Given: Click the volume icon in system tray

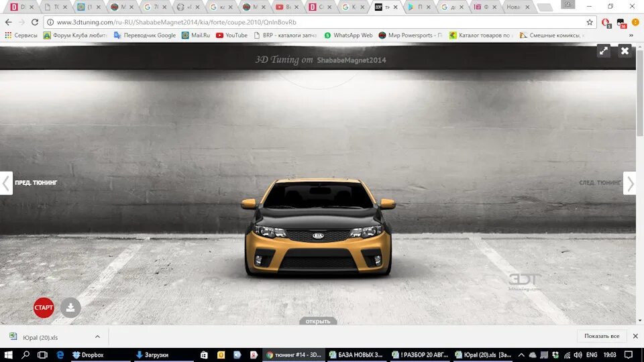Looking at the screenshot, I should coord(578,355).
